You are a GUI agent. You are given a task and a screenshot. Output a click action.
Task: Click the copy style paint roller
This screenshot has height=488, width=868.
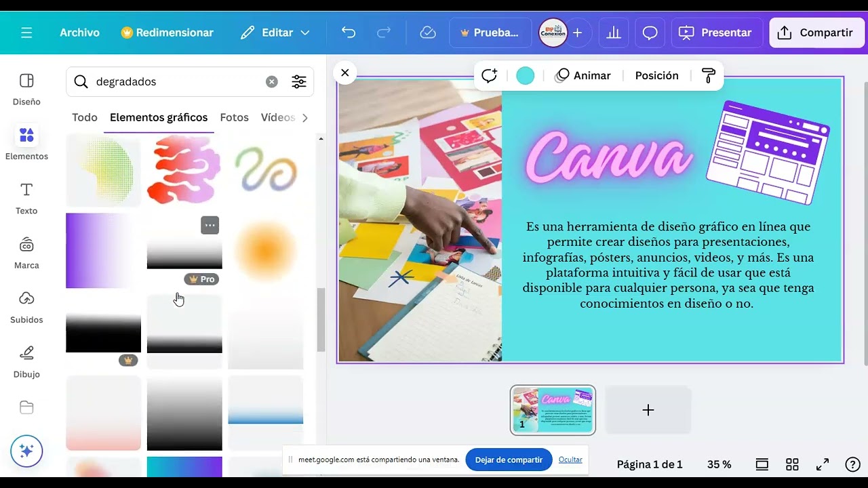click(708, 76)
